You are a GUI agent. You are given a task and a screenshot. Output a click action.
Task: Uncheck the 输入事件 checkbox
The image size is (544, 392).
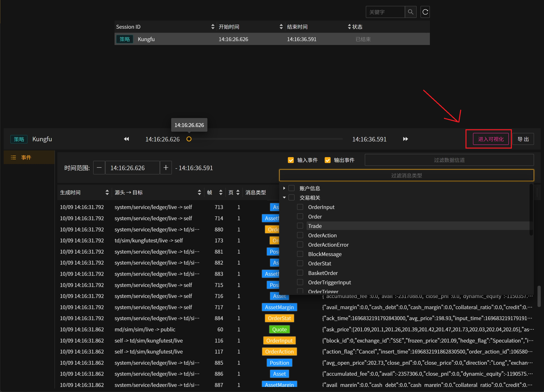(x=291, y=160)
